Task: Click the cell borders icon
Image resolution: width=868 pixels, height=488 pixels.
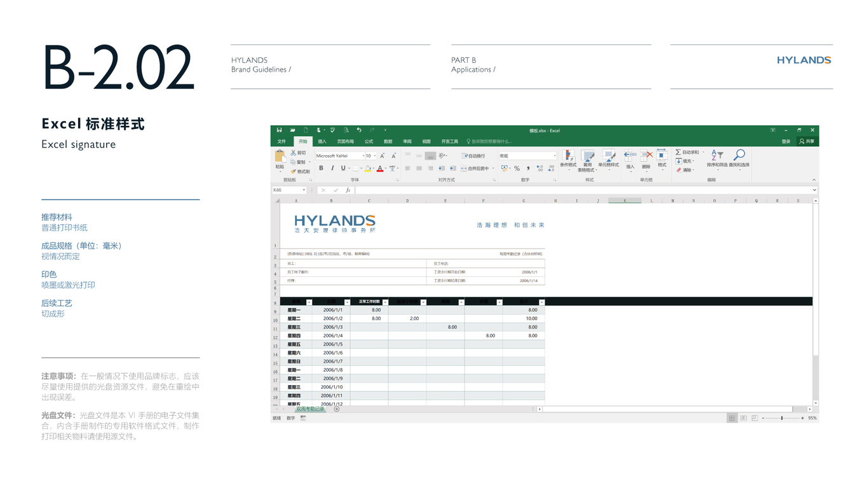Action: (356, 168)
